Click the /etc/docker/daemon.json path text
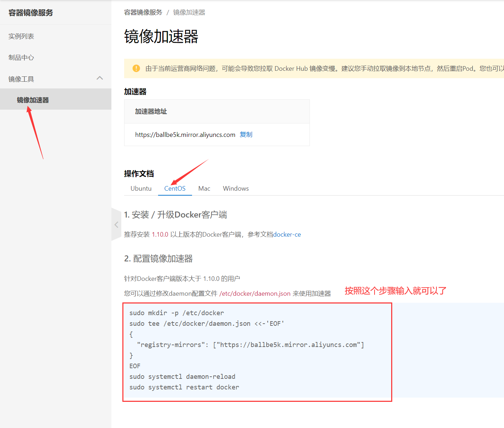 point(255,294)
